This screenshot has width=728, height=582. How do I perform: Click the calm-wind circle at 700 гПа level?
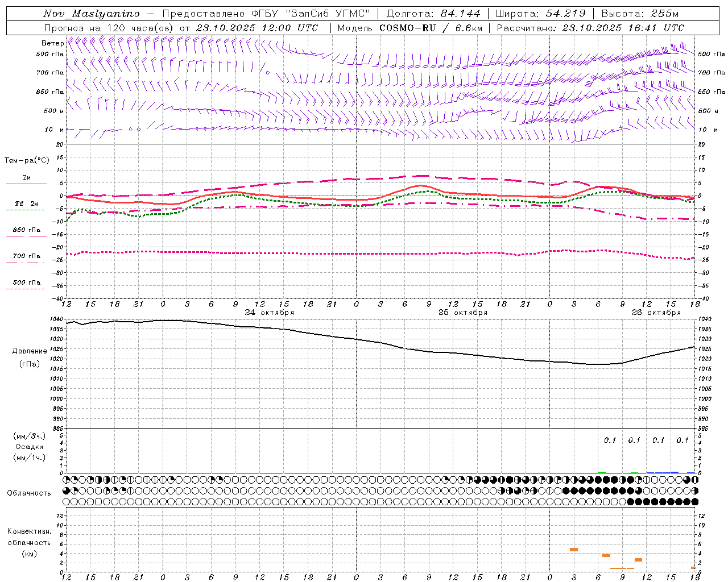pos(267,72)
